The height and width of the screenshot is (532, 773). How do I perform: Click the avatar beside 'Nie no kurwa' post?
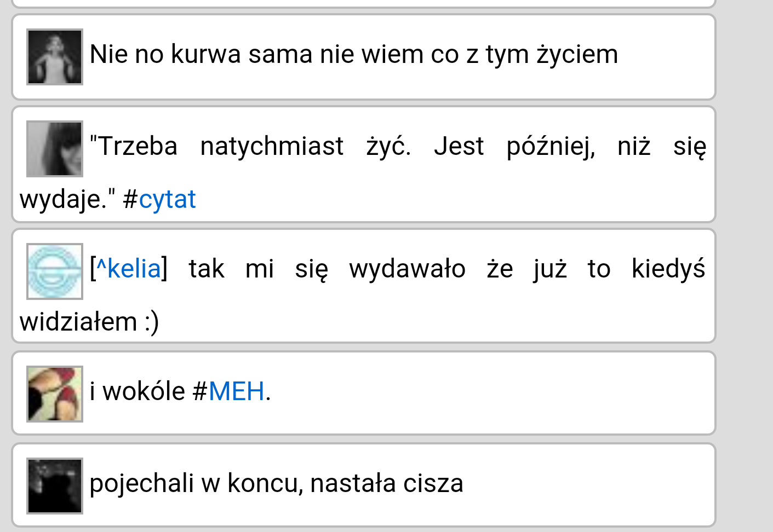55,57
